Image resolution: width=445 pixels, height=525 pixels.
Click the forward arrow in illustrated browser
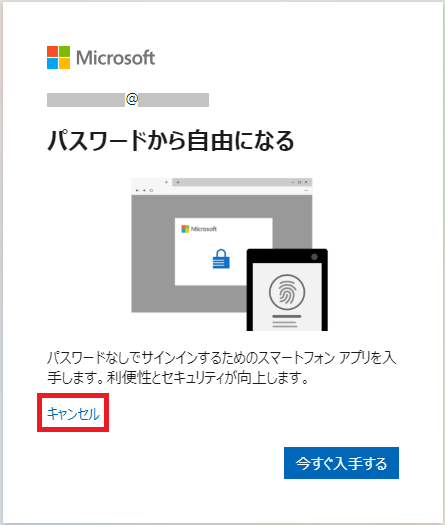point(144,191)
